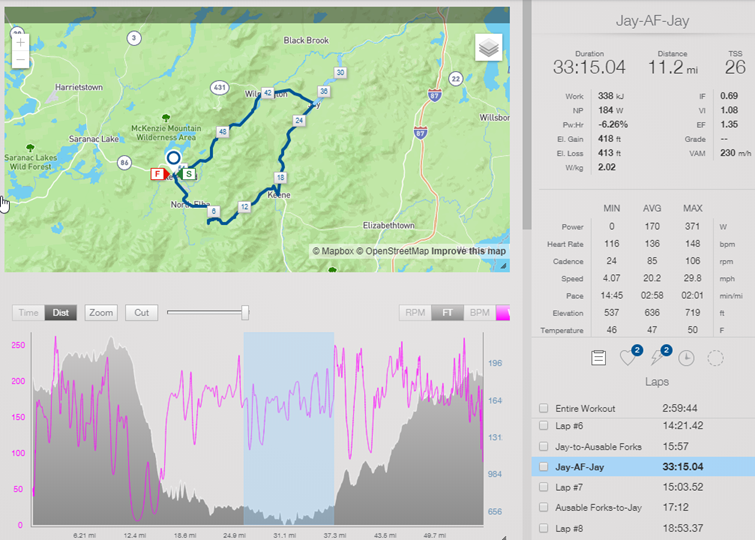Open the time clock icon
Viewport: 755px width, 540px height.
click(686, 358)
